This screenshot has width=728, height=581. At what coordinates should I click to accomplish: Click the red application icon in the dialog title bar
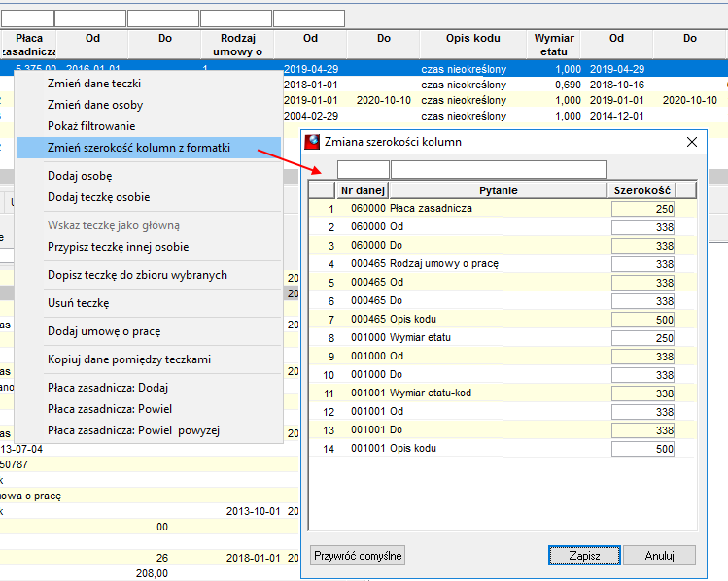pyautogui.click(x=312, y=142)
